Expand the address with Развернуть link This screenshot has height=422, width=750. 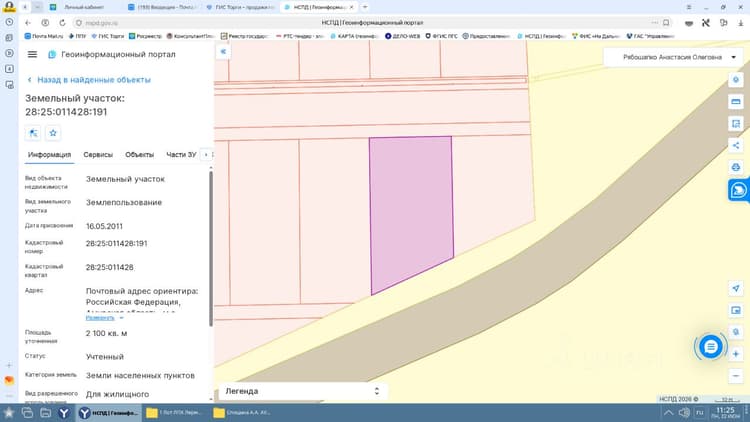[x=100, y=318]
